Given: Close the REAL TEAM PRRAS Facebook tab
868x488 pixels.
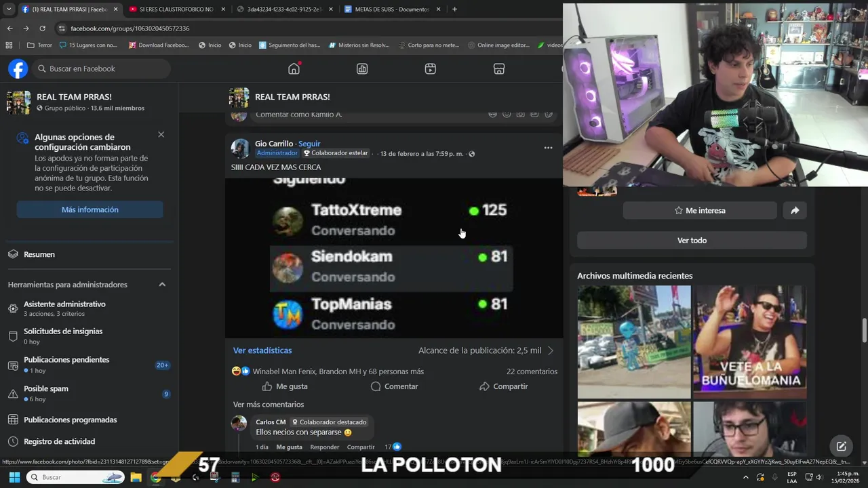Looking at the screenshot, I should (115, 9).
